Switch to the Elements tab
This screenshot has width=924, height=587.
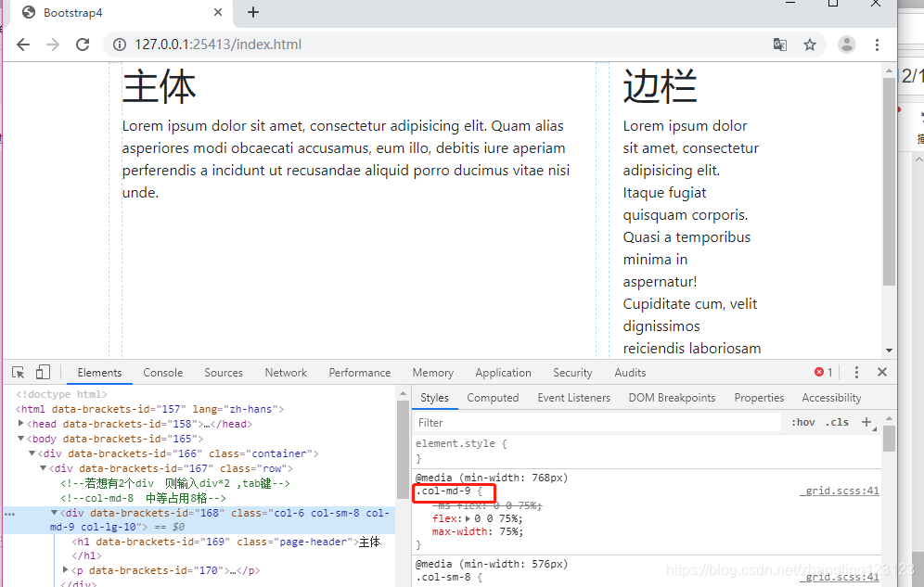click(99, 373)
